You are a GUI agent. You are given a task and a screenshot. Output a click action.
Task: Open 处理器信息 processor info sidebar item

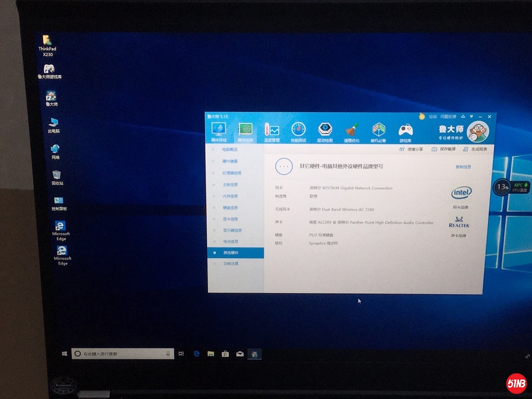[x=231, y=173]
